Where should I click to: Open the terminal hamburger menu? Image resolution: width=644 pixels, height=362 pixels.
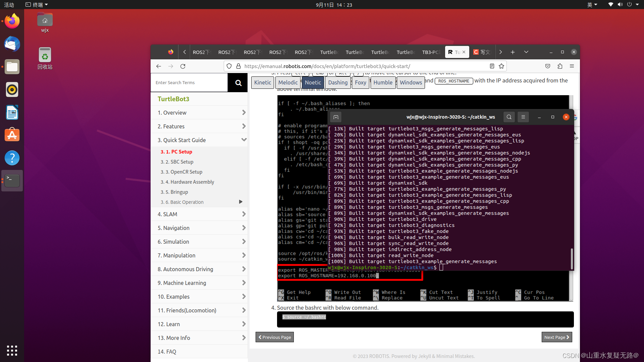point(523,117)
